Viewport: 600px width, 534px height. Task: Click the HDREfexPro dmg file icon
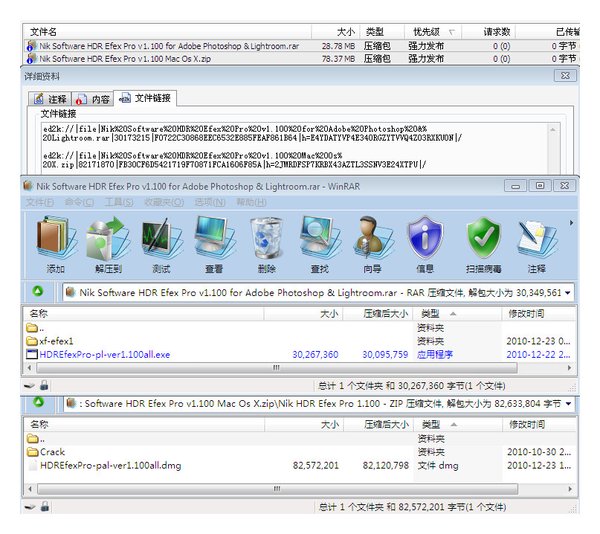point(33,465)
